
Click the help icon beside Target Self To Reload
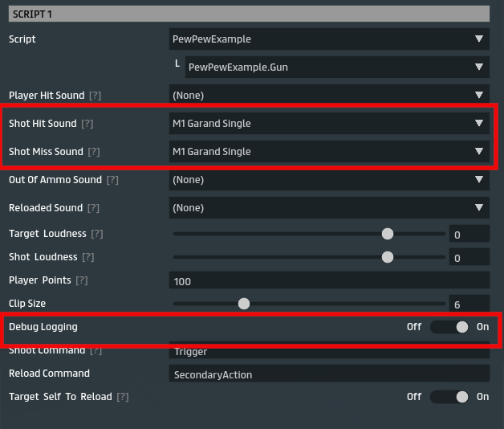123,397
